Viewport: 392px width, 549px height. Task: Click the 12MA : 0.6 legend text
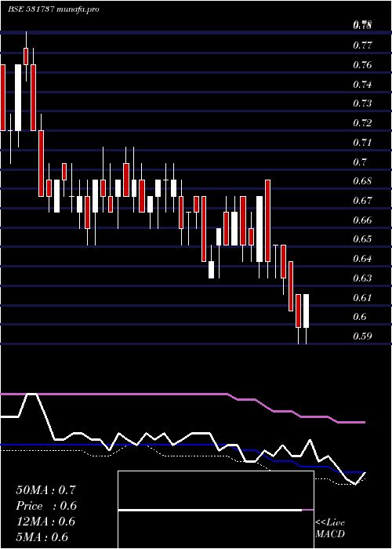(45, 522)
